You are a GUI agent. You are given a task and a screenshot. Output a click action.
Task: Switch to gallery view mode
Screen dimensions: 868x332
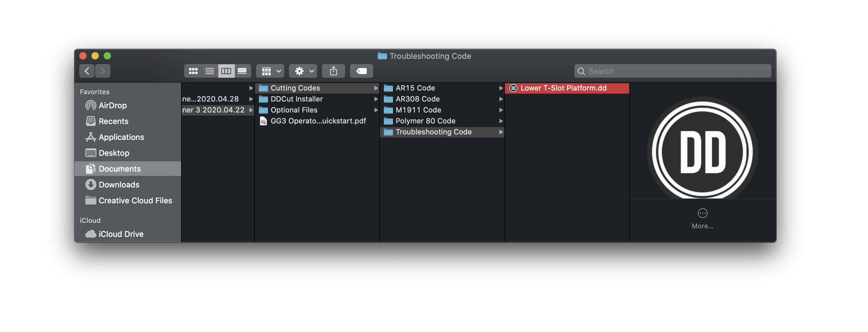pyautogui.click(x=242, y=71)
